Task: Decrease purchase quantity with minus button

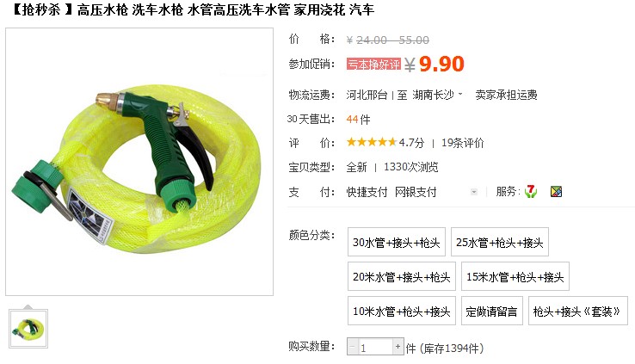Action: click(352, 347)
